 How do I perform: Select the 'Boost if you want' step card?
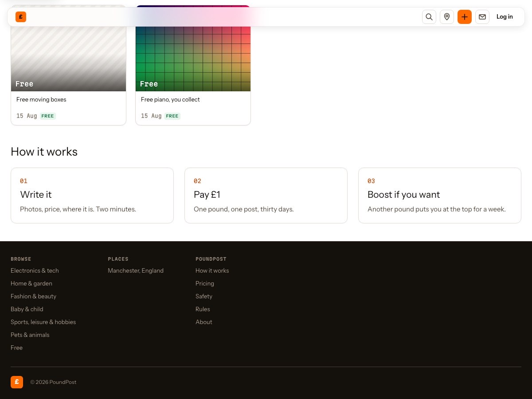440,196
